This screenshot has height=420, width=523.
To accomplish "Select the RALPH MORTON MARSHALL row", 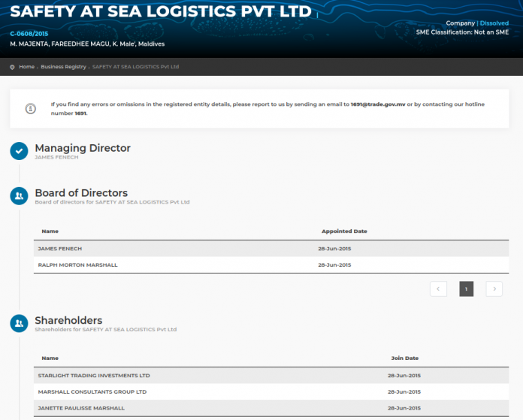I will point(77,264).
